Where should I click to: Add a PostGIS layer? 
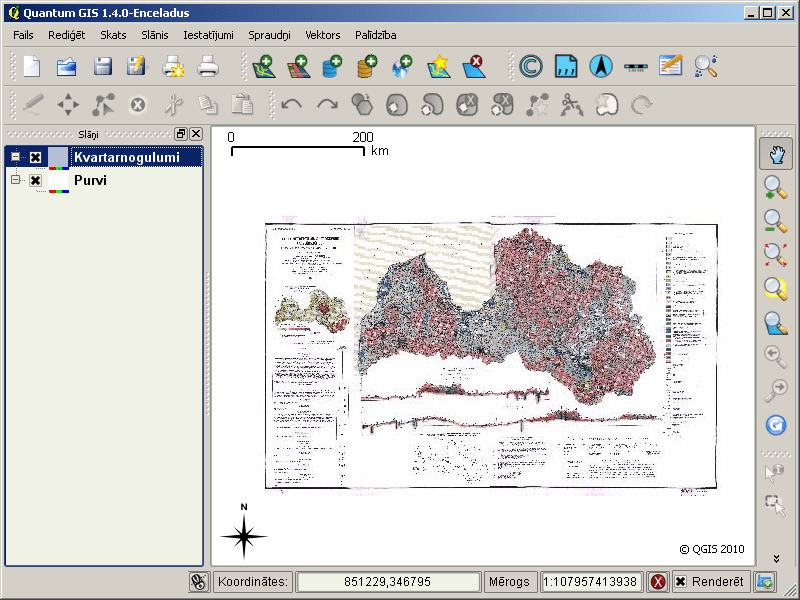point(332,66)
